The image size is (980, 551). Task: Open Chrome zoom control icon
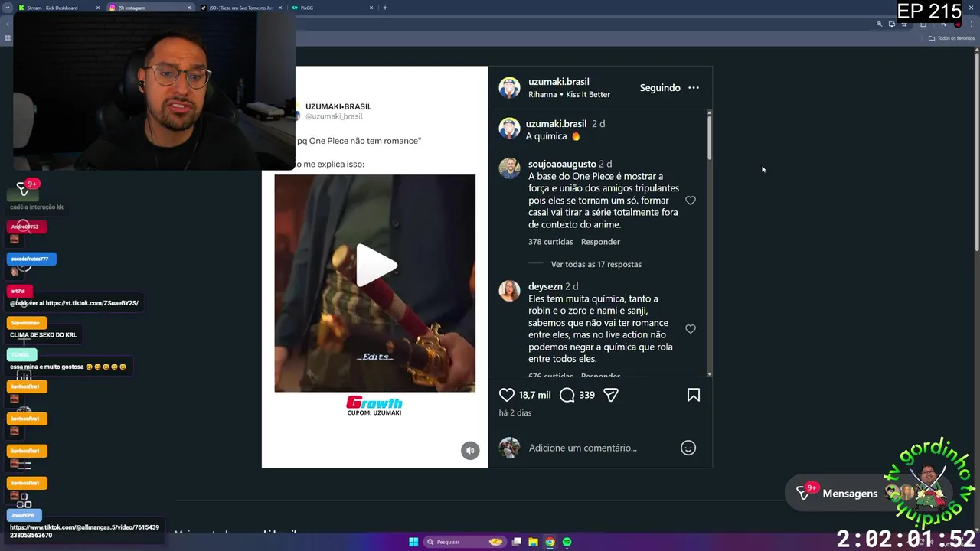point(879,24)
